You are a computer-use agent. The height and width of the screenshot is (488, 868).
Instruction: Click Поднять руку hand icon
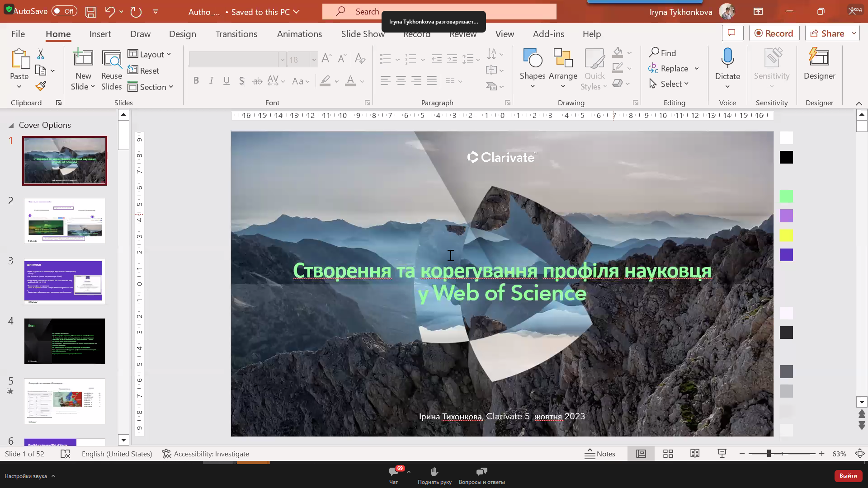pyautogui.click(x=434, y=472)
